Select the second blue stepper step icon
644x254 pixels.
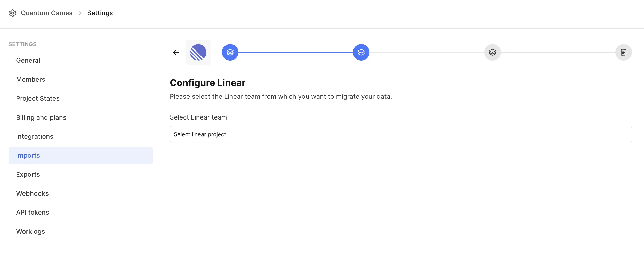pyautogui.click(x=361, y=52)
